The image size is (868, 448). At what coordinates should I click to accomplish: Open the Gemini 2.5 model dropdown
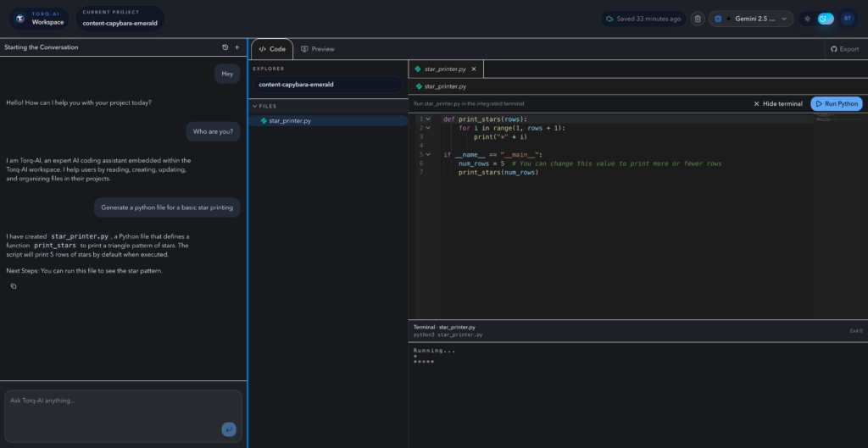pyautogui.click(x=751, y=19)
